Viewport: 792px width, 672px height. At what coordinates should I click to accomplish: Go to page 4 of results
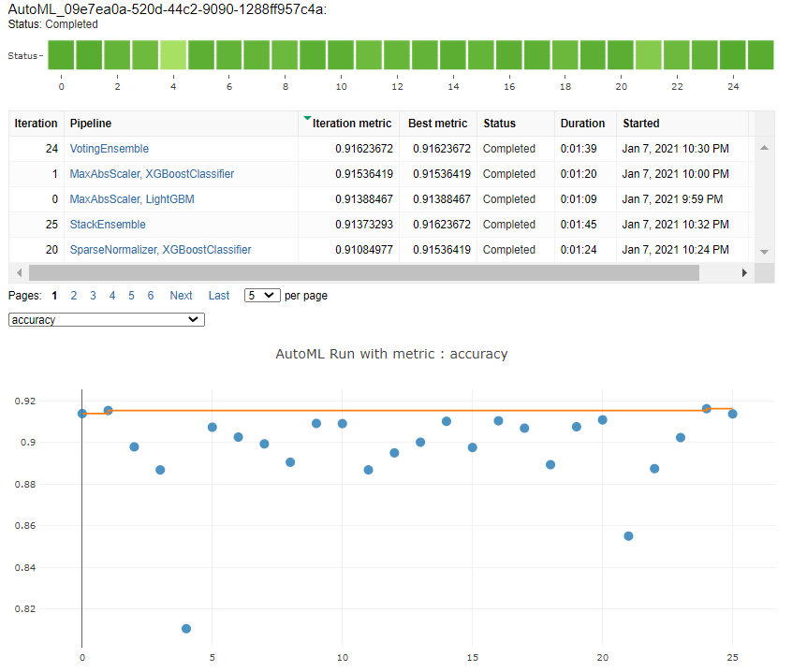tap(112, 296)
